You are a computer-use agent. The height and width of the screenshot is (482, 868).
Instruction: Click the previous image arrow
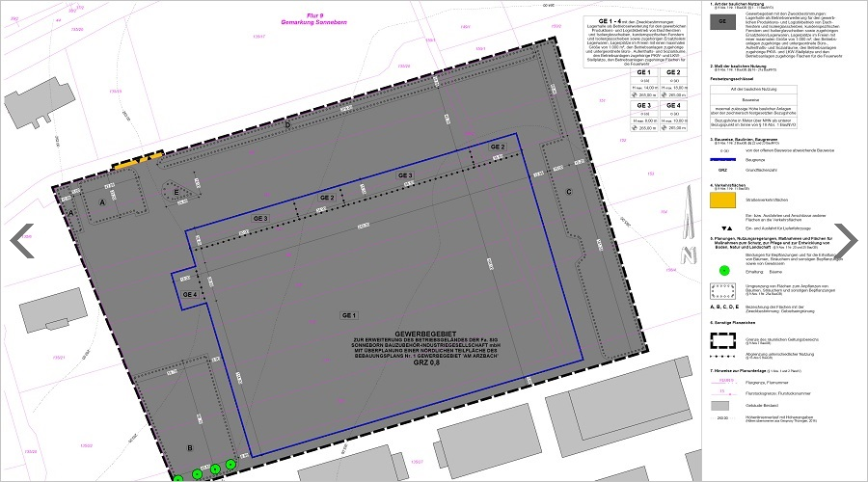(21, 241)
